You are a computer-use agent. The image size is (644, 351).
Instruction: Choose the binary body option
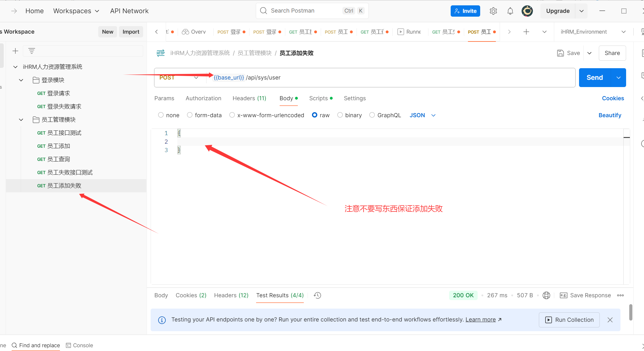(x=340, y=115)
